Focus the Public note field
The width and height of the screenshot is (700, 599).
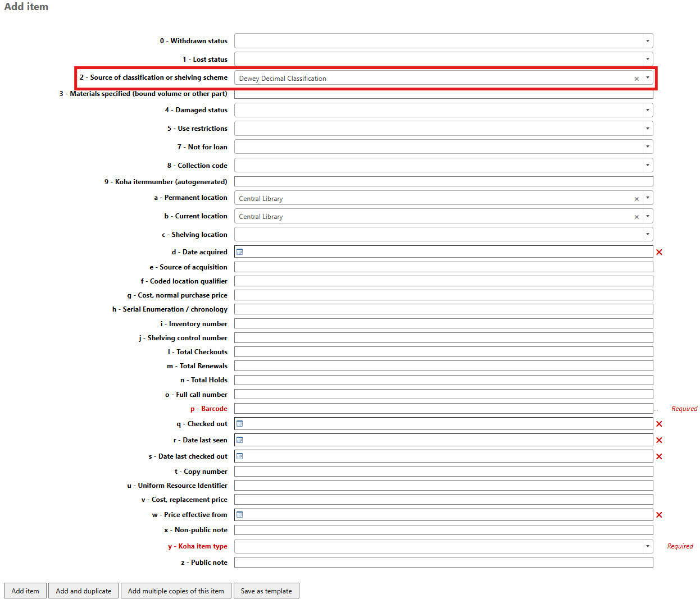pyautogui.click(x=444, y=563)
